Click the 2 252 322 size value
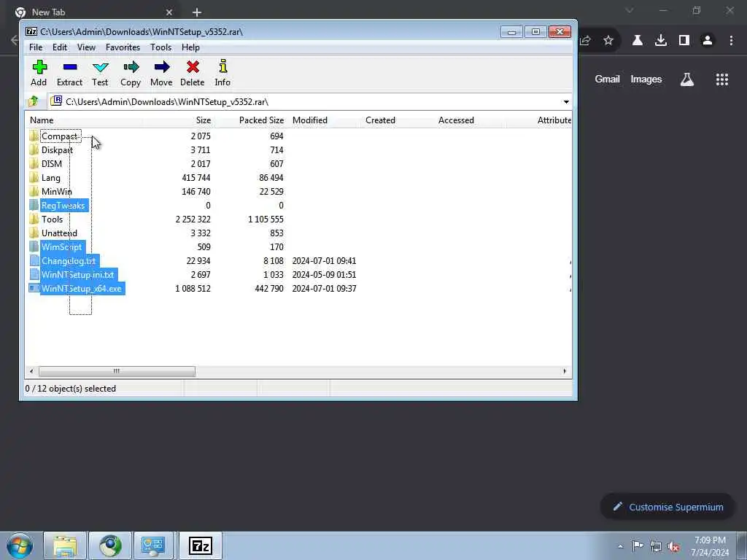Screen dimensions: 747x560 pyautogui.click(x=193, y=219)
